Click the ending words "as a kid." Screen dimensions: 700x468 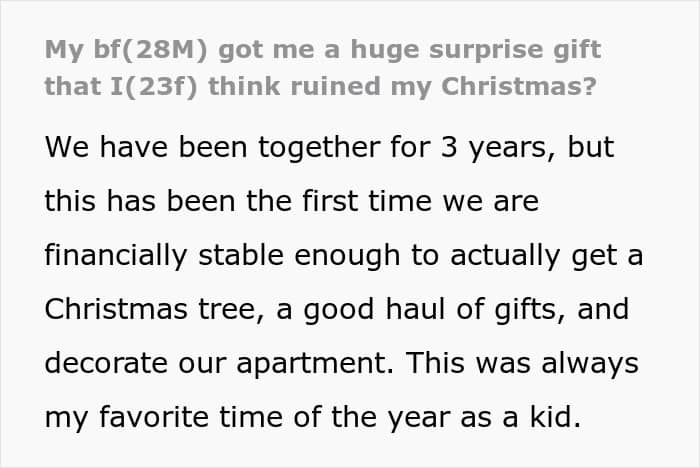[x=521, y=417]
